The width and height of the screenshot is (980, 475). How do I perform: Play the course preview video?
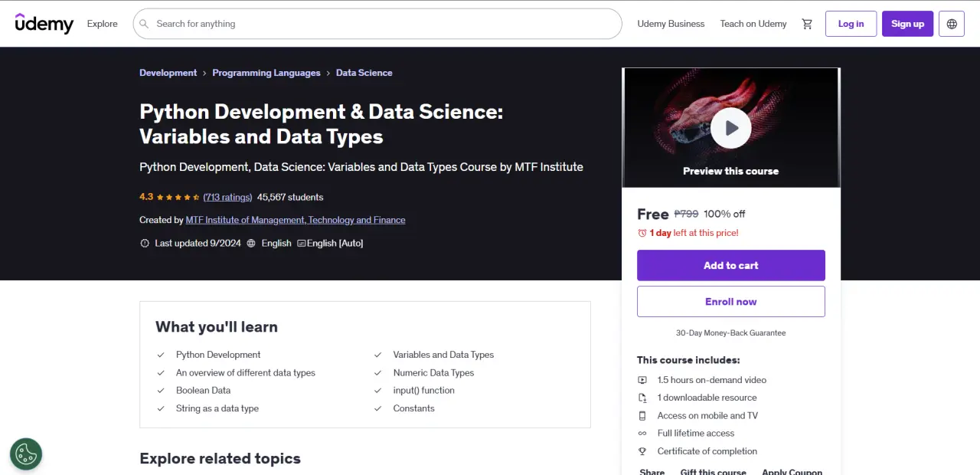pos(730,128)
